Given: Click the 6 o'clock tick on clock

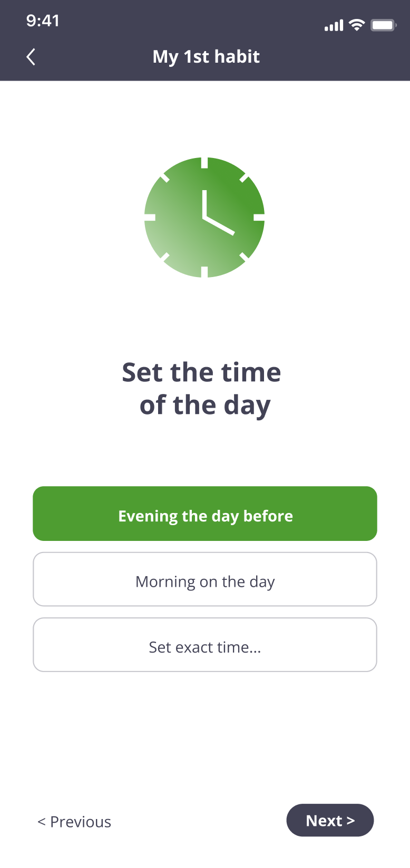Looking at the screenshot, I should tap(204, 272).
